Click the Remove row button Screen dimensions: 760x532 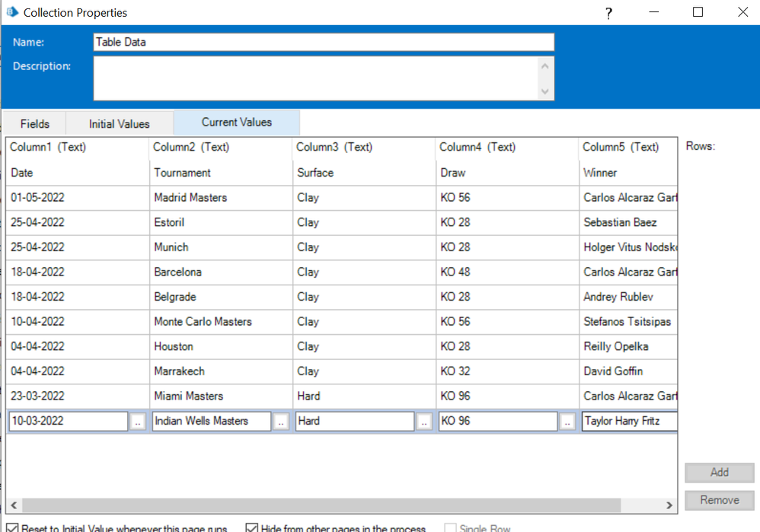click(719, 500)
